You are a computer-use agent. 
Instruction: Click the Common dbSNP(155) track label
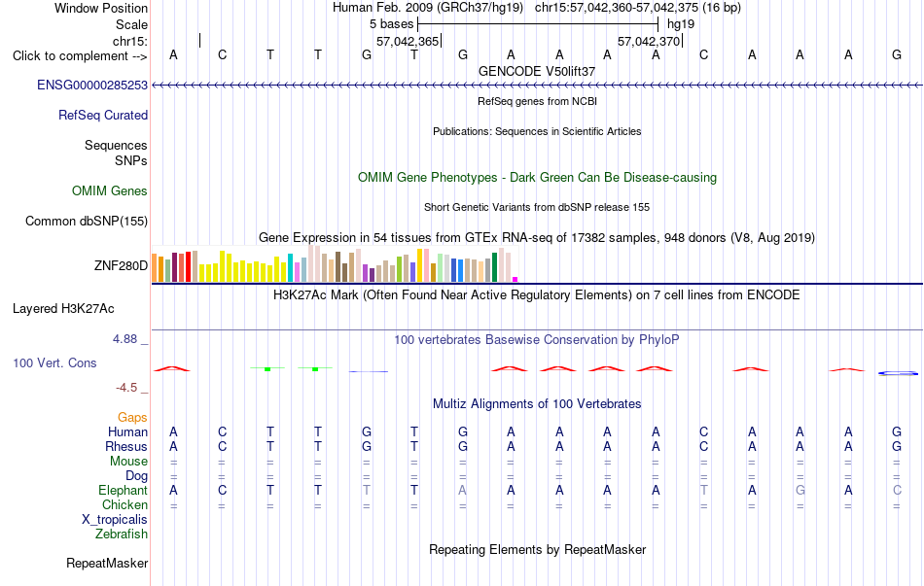coord(86,221)
